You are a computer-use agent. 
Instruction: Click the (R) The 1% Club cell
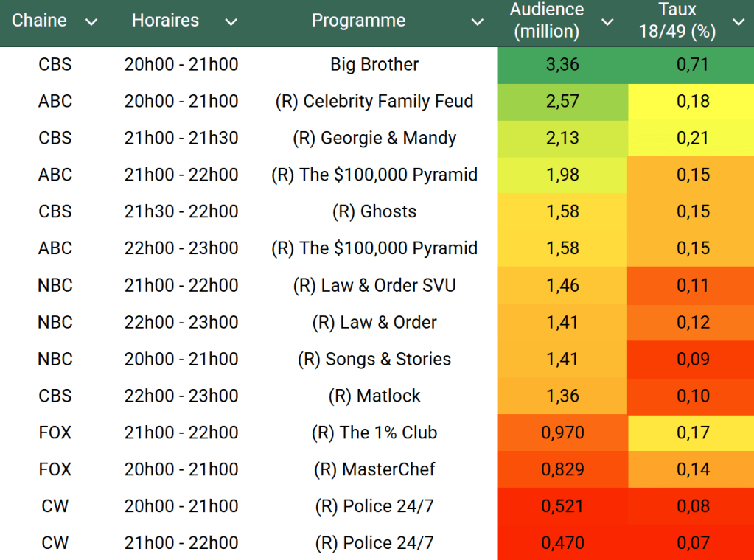(374, 433)
